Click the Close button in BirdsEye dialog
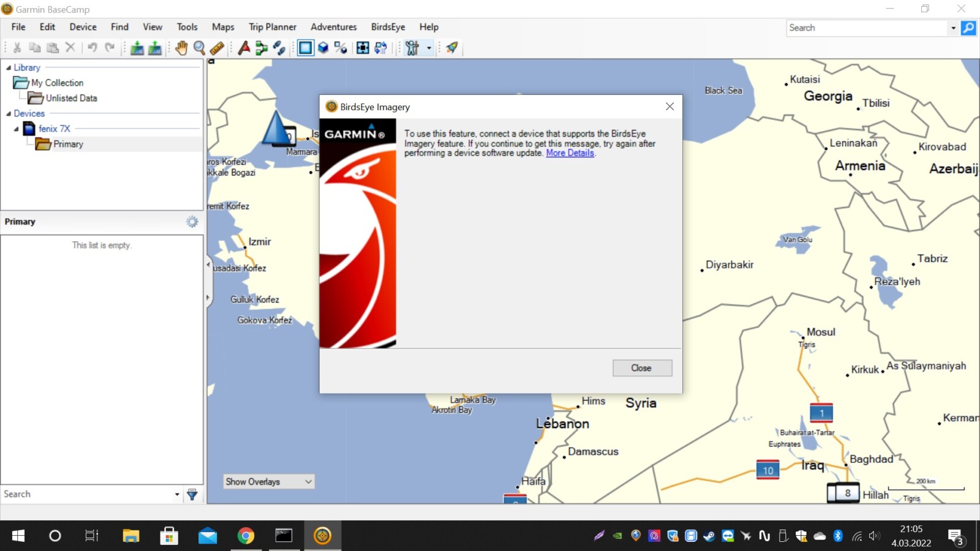The image size is (980, 551). [x=642, y=368]
